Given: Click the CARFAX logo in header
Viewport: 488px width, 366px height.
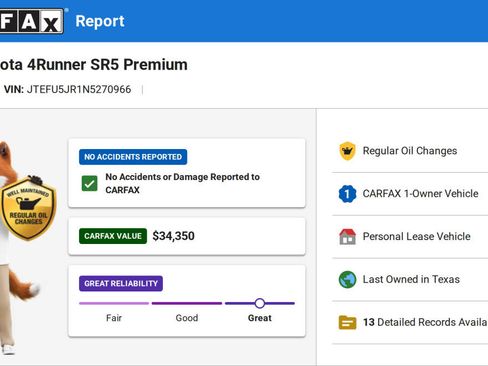Looking at the screenshot, I should [x=32, y=21].
